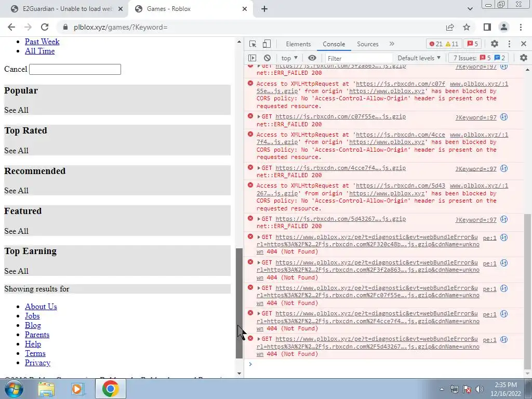532x399 pixels.
Task: Show the console sidebar
Action: point(252,58)
